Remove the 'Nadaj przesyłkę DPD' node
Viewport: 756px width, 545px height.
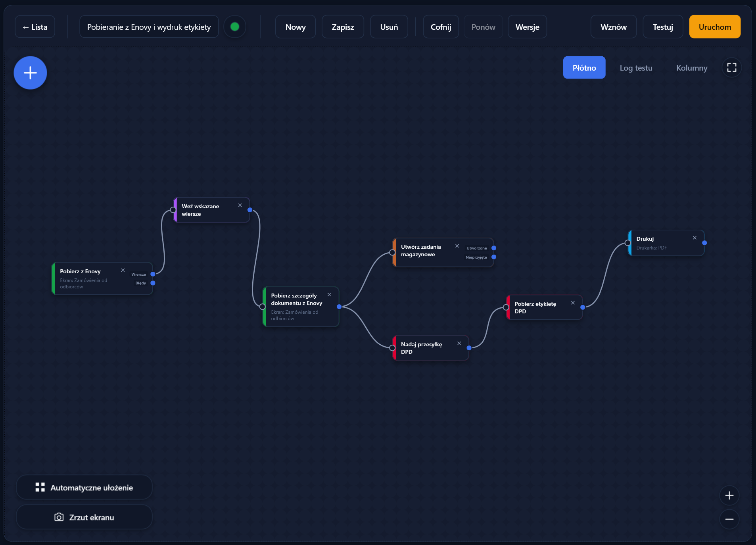pos(459,344)
